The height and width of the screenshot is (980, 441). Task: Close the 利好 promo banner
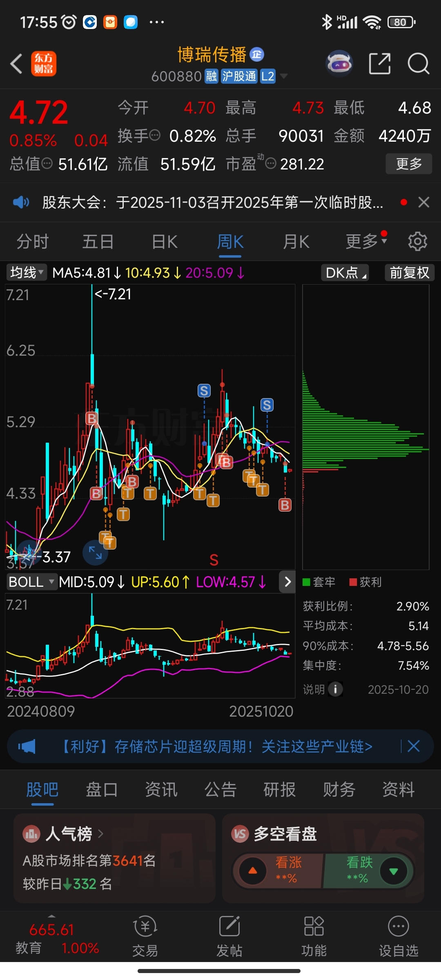[414, 746]
